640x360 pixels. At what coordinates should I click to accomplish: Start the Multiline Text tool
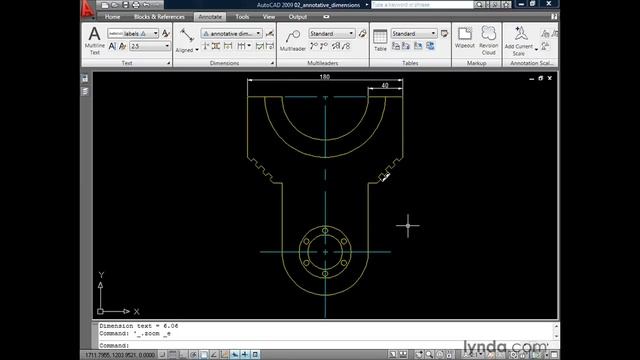[95, 40]
